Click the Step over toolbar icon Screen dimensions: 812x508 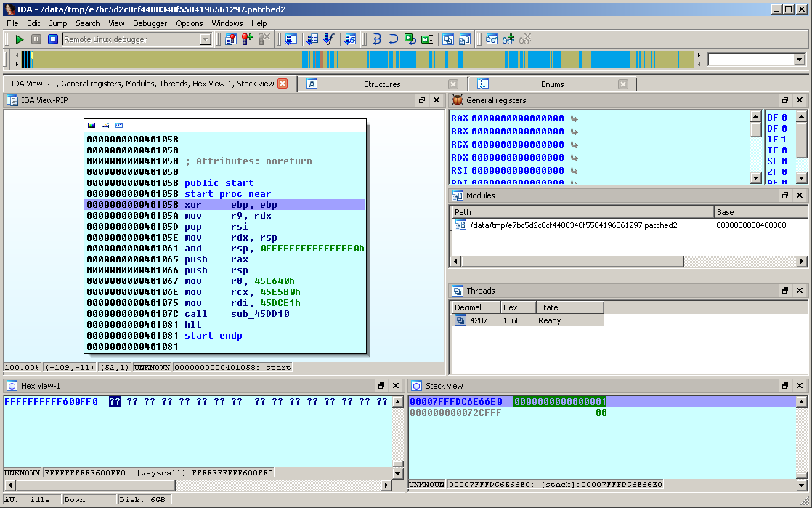point(393,39)
